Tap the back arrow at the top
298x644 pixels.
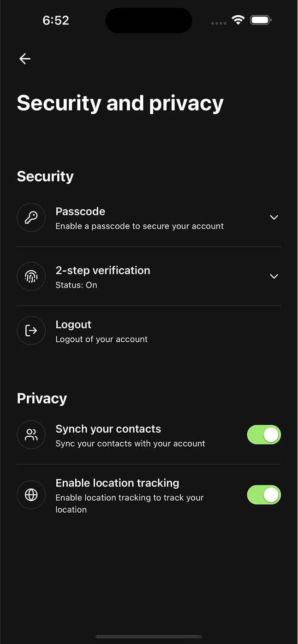[x=24, y=59]
